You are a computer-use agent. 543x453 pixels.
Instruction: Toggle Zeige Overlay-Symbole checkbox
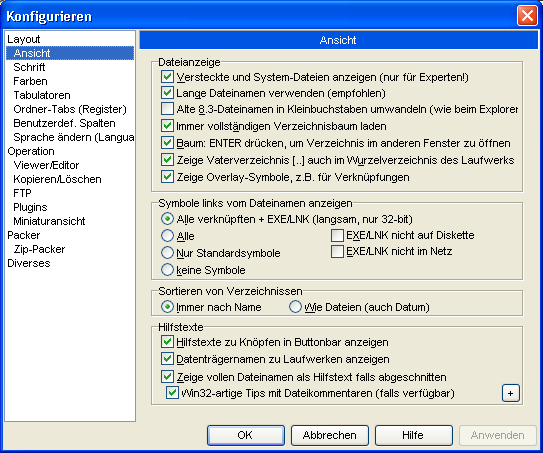click(167, 177)
